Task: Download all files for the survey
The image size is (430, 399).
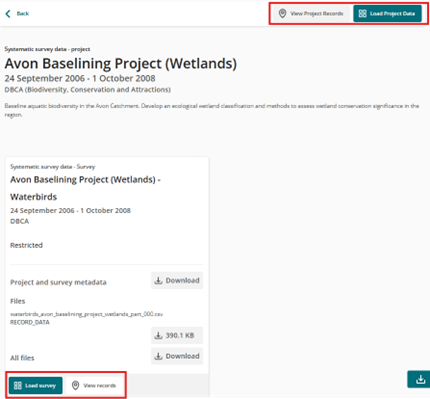Action: click(177, 356)
